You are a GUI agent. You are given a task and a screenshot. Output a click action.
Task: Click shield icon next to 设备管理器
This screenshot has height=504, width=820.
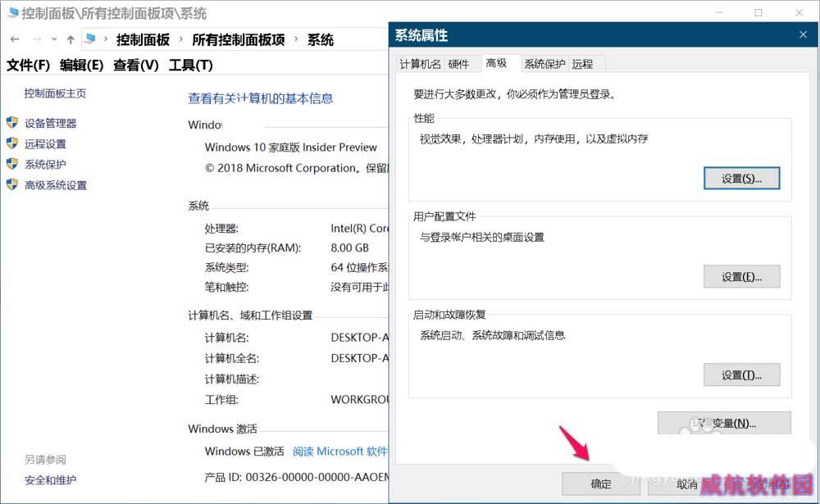coord(12,122)
